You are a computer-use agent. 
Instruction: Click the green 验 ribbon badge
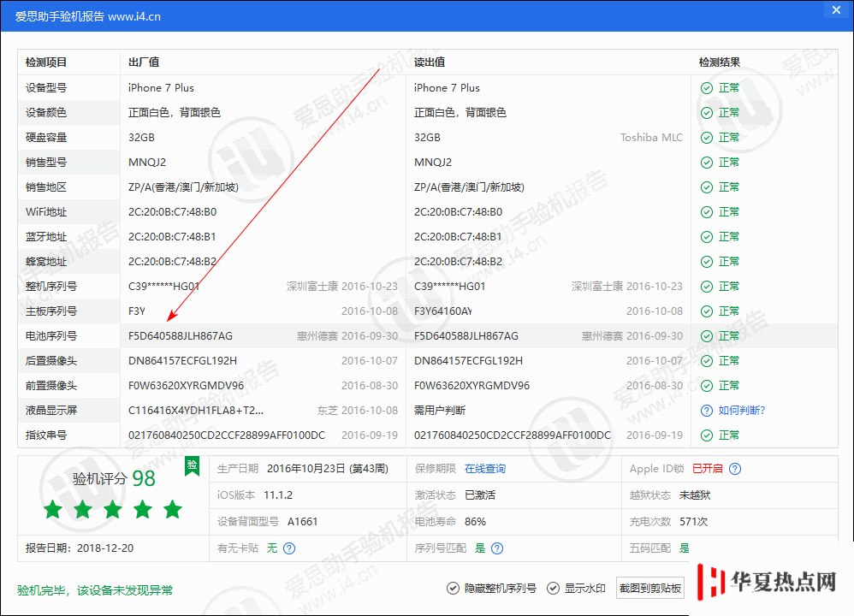(192, 466)
